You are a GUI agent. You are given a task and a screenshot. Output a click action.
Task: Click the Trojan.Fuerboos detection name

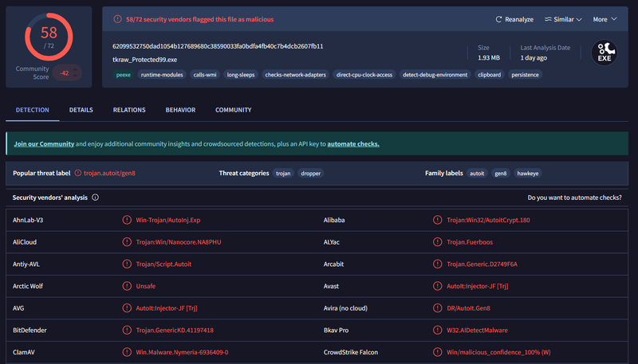(x=470, y=242)
